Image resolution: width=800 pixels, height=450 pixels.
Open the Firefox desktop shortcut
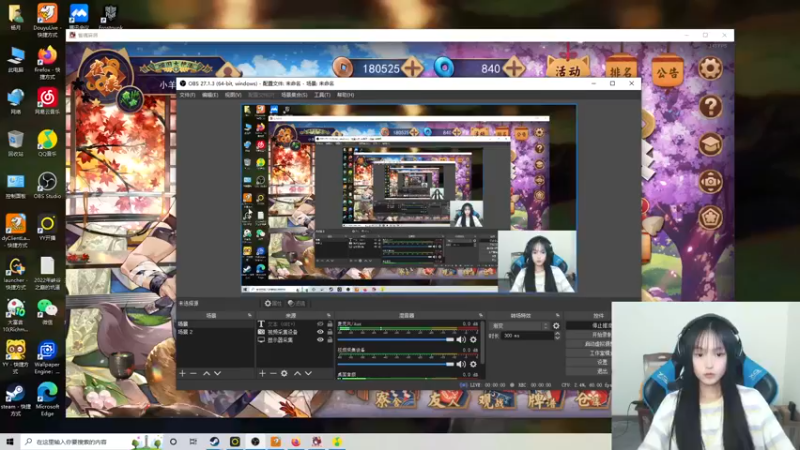click(47, 62)
